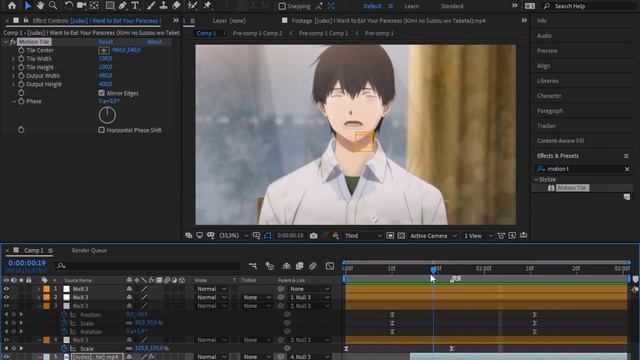Click the composition flowchart icon in the timeline
This screenshot has width=640, height=360.
click(253, 266)
